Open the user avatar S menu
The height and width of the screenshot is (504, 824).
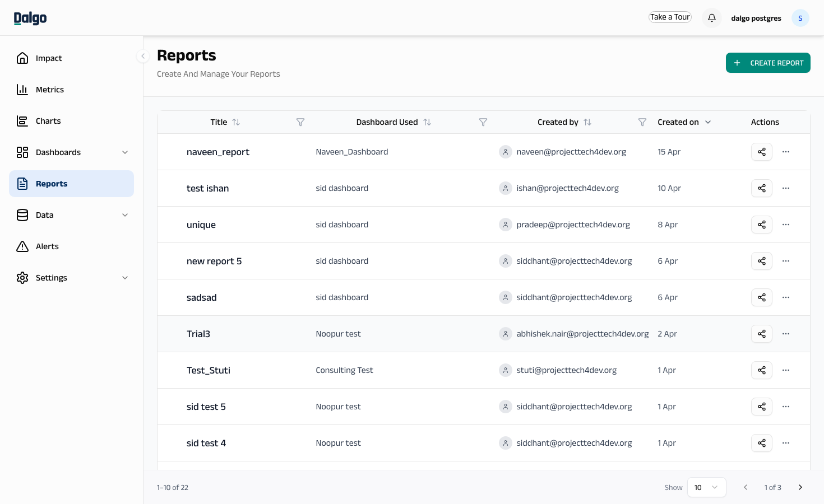point(800,18)
